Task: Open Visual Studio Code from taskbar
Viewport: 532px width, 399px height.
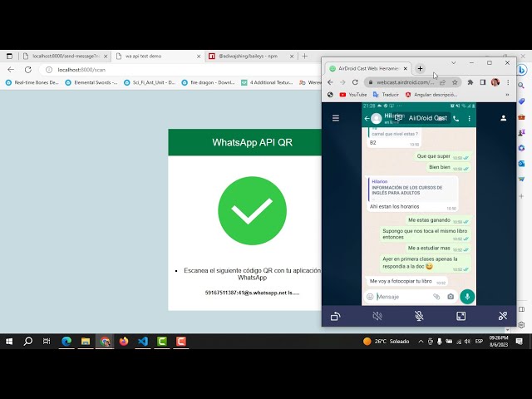Action: (143, 342)
